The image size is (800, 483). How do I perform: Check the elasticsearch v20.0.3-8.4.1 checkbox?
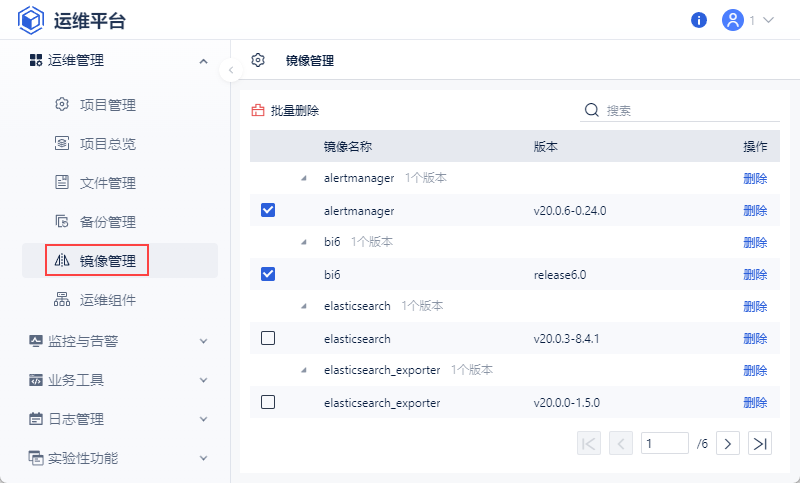coord(267,338)
